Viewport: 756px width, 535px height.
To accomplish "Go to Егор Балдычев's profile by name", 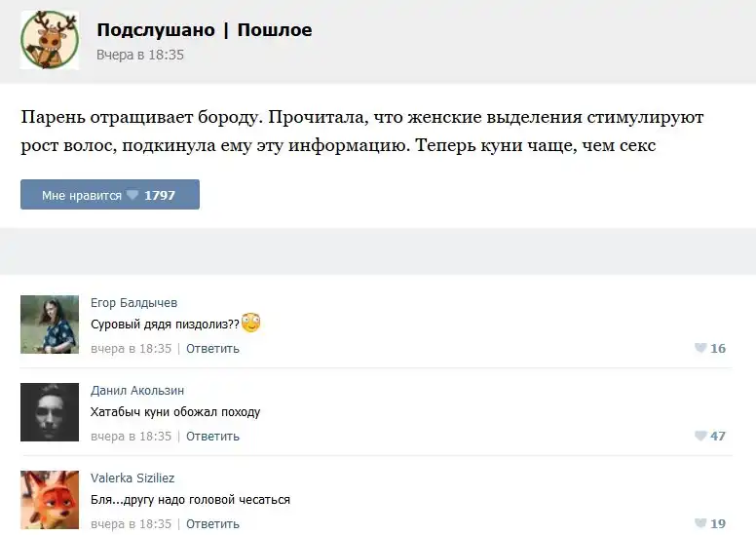I will 133,302.
